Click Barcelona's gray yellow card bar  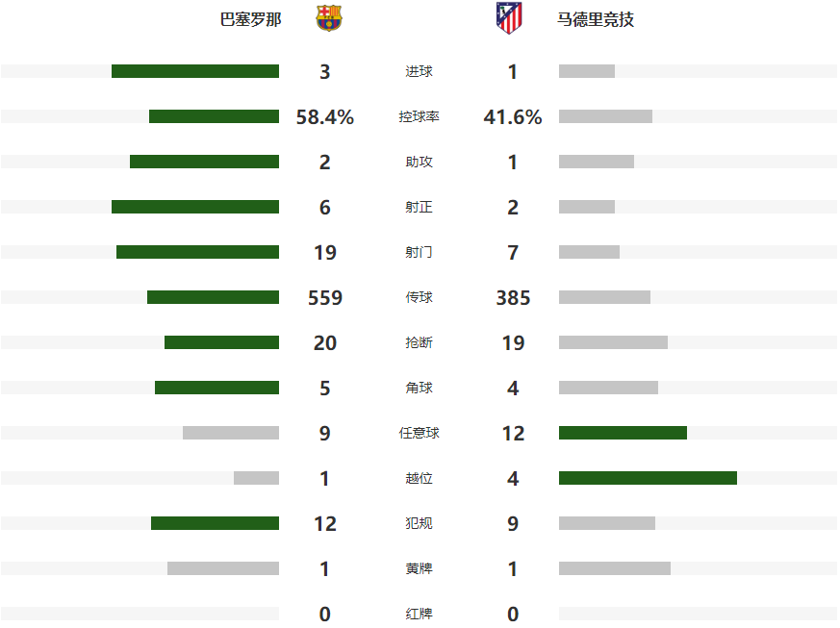click(x=223, y=568)
